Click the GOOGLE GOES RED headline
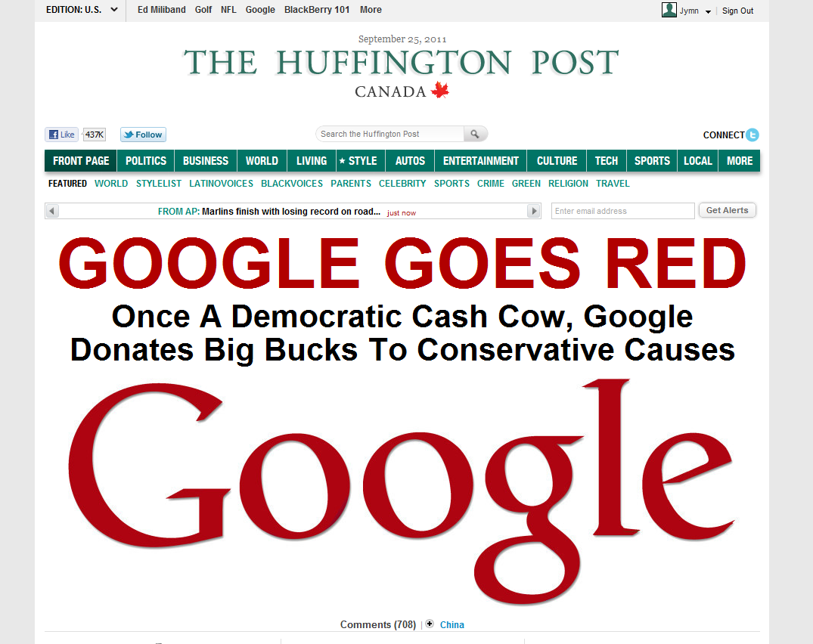The image size is (813, 644). pyautogui.click(x=402, y=264)
